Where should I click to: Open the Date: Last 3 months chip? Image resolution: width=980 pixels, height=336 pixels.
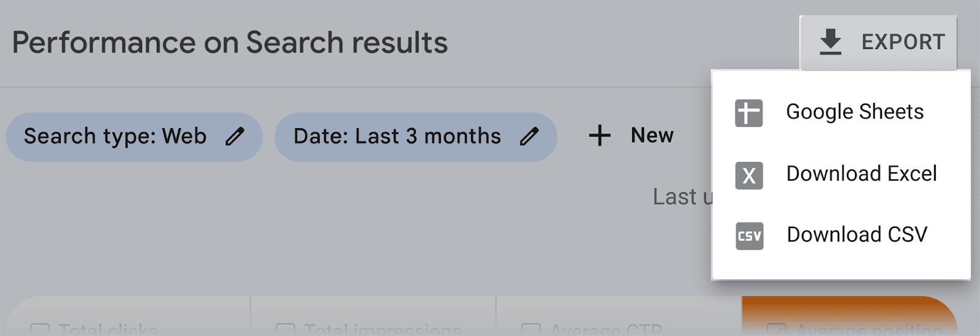pos(397,137)
